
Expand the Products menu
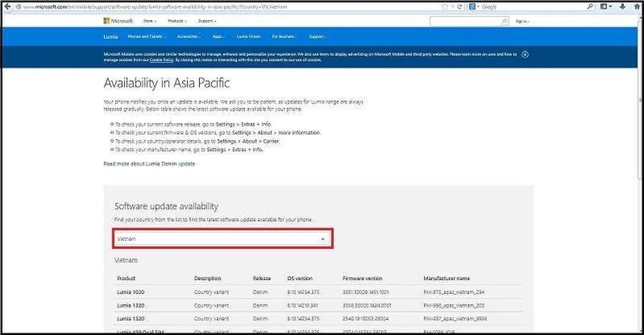click(x=177, y=21)
